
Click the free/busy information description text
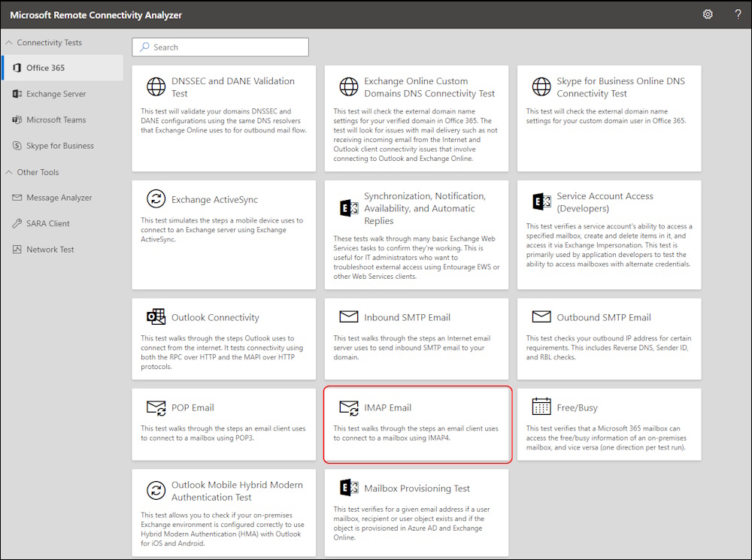pos(606,437)
